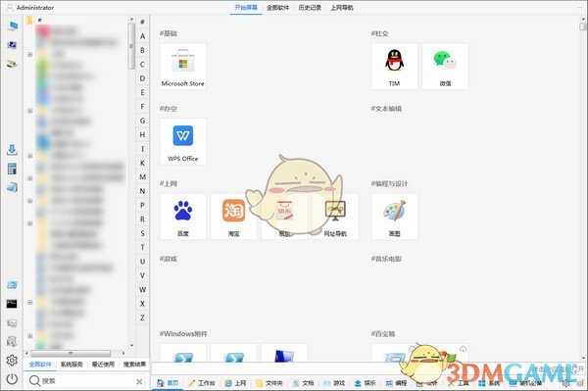
Task: Click the download arrow sidebar icon
Action: pyautogui.click(x=12, y=150)
